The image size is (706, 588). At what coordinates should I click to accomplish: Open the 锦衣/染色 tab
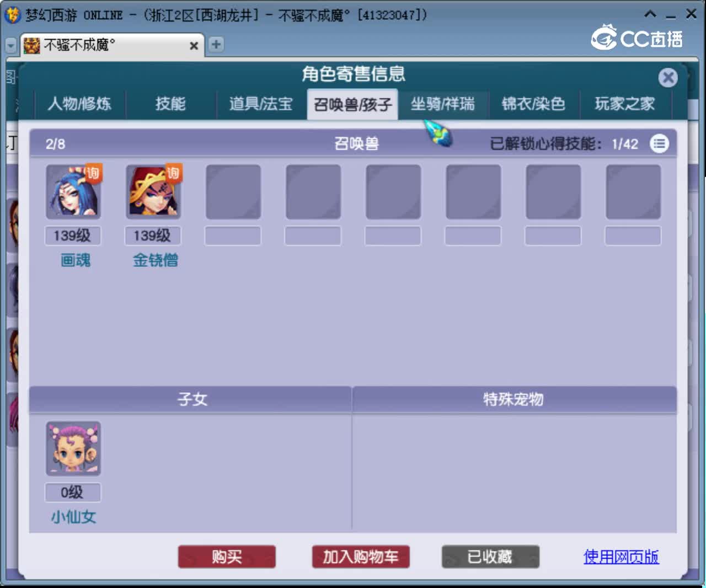pos(533,104)
